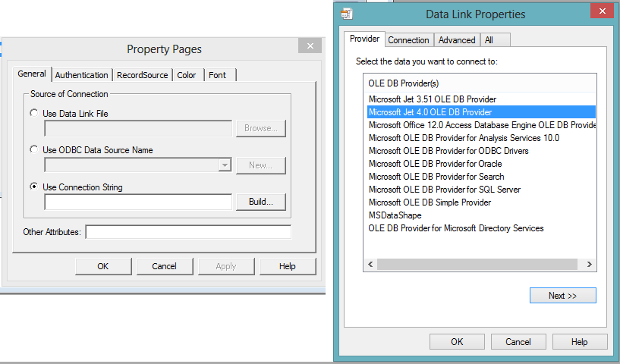Viewport: 620px width, 364px height.
Task: Switch to General tab in Property Pages
Action: pyautogui.click(x=32, y=74)
